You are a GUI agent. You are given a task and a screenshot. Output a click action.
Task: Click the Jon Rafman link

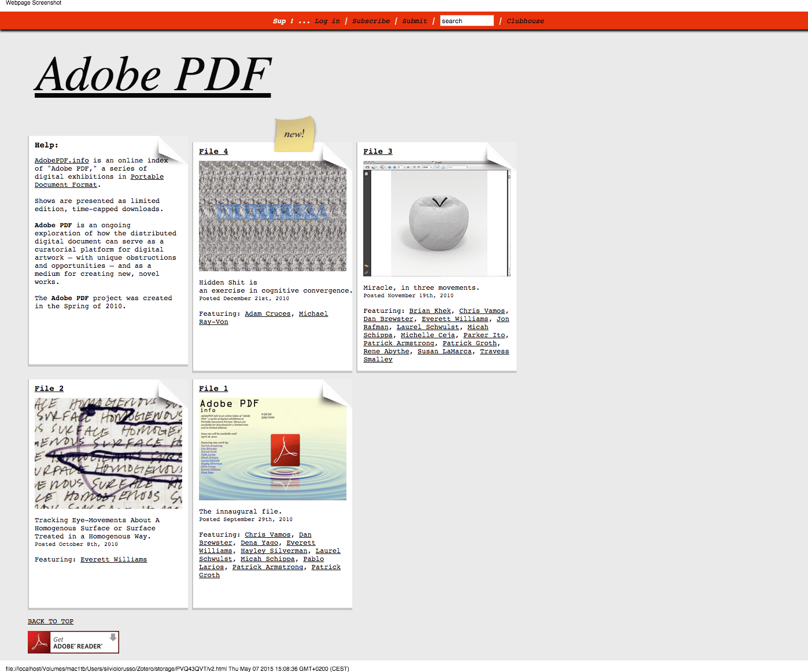pyautogui.click(x=436, y=323)
